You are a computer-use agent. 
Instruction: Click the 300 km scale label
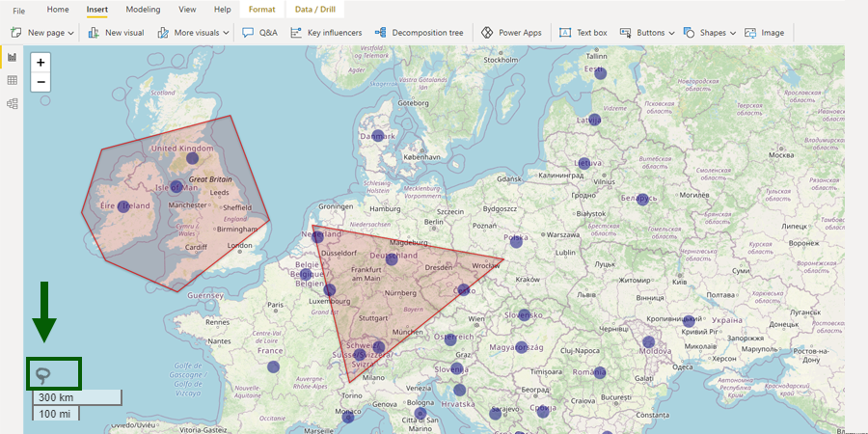pos(55,397)
